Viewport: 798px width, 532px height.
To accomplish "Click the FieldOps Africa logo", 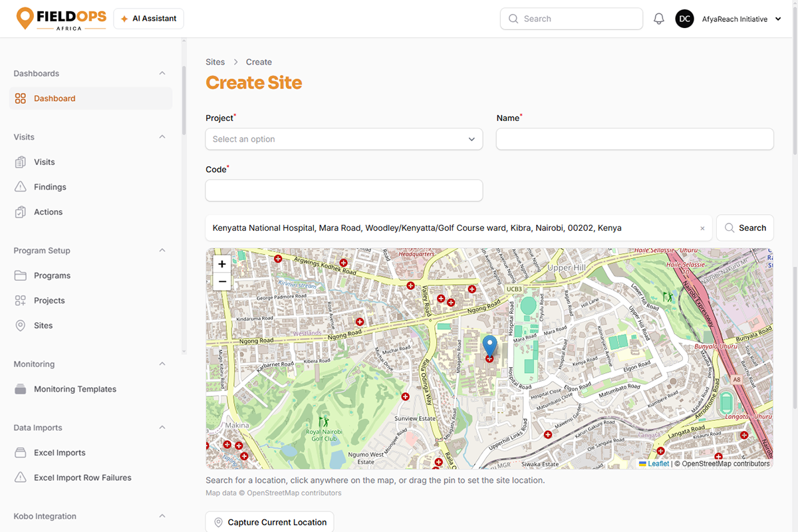I will (61, 19).
